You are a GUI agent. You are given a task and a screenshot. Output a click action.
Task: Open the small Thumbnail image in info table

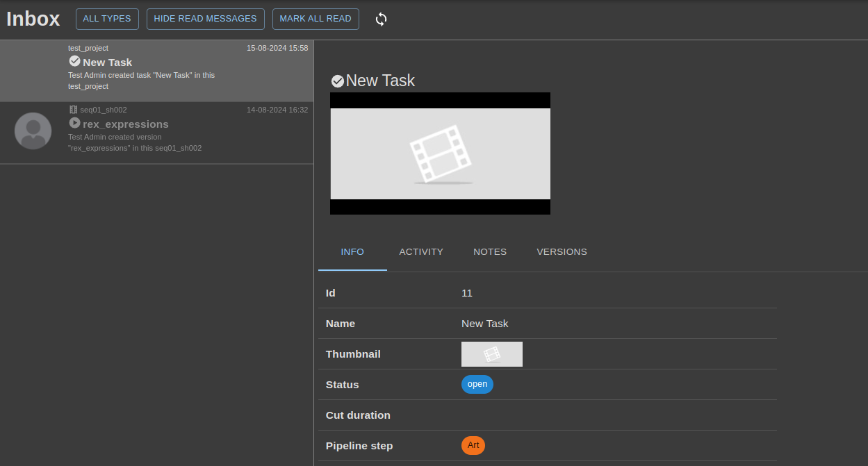coord(491,354)
